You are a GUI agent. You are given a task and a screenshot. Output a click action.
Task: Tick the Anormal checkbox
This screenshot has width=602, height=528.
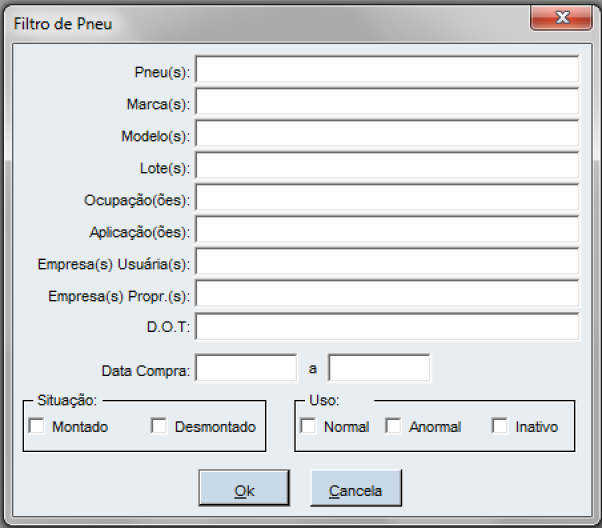pos(394,427)
